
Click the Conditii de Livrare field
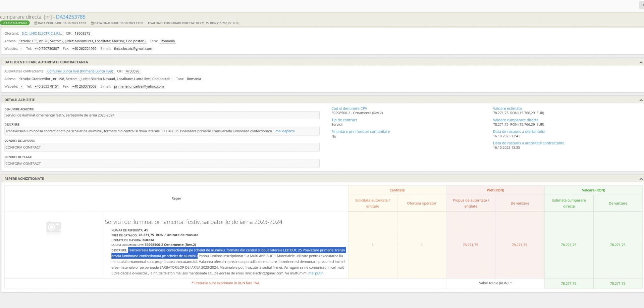[162, 147]
